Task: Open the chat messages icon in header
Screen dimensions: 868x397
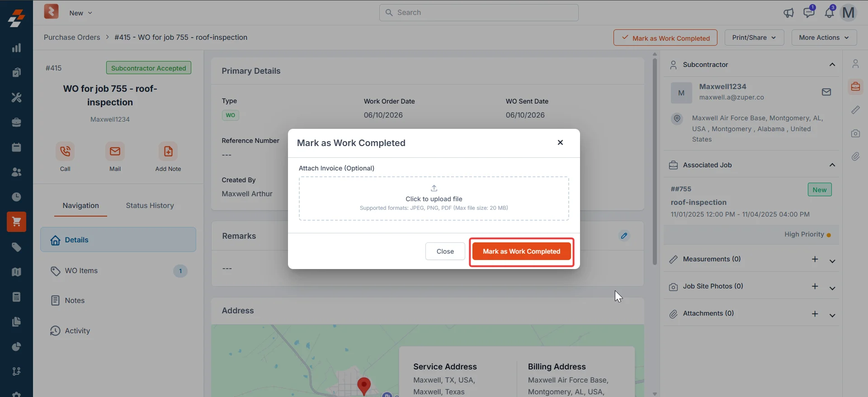Action: (809, 13)
